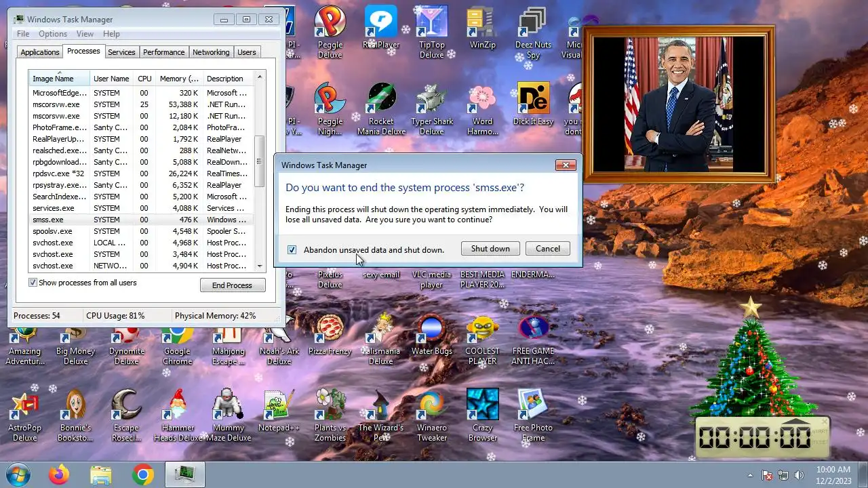The width and height of the screenshot is (868, 488).
Task: Open Google Chrome desktop shortcut
Action: point(177,342)
